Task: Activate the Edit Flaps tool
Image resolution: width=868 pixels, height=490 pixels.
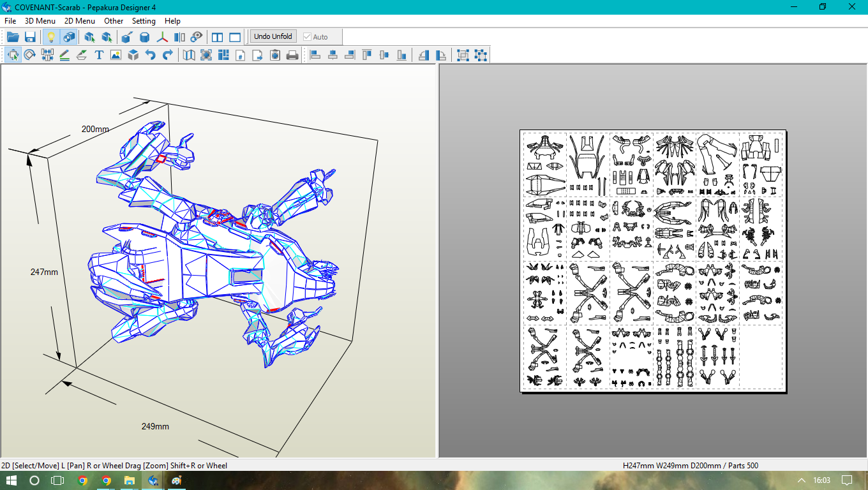Action: (82, 56)
